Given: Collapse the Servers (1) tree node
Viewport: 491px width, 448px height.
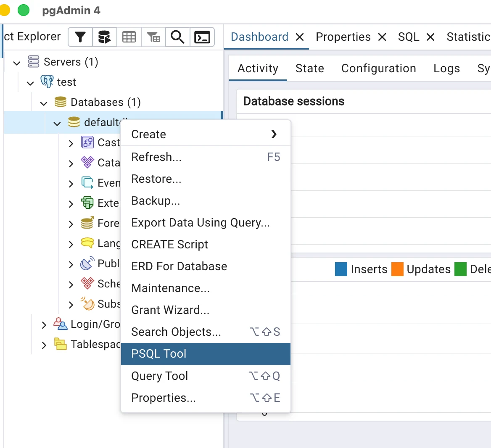Looking at the screenshot, I should coord(17,63).
